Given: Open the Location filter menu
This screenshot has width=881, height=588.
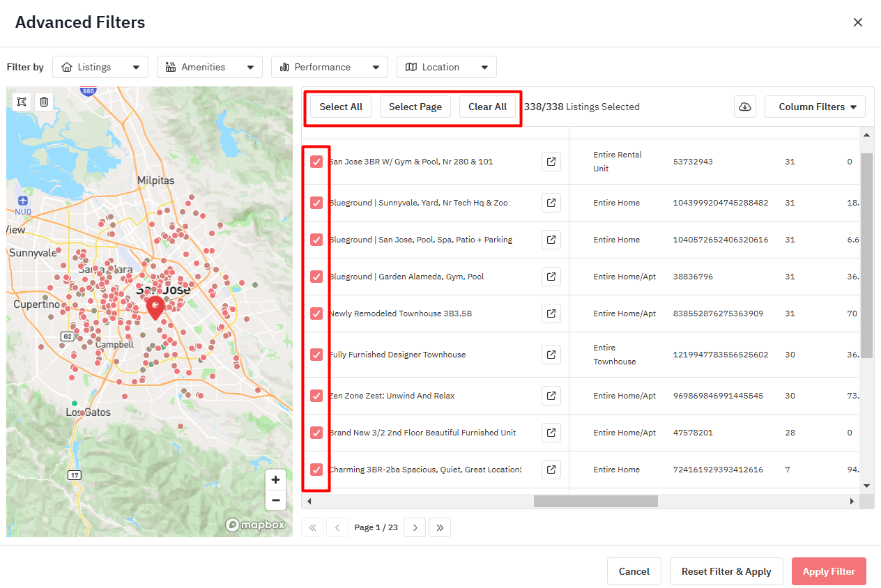Looking at the screenshot, I should point(446,66).
